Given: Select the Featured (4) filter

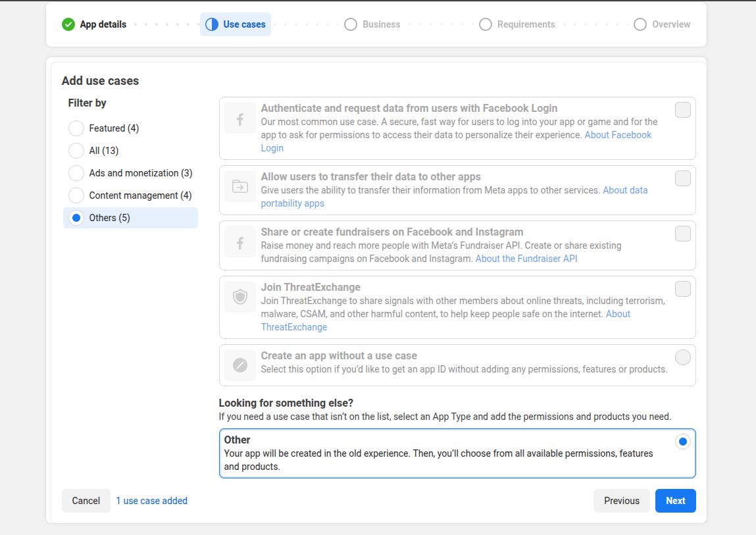Looking at the screenshot, I should tap(76, 128).
